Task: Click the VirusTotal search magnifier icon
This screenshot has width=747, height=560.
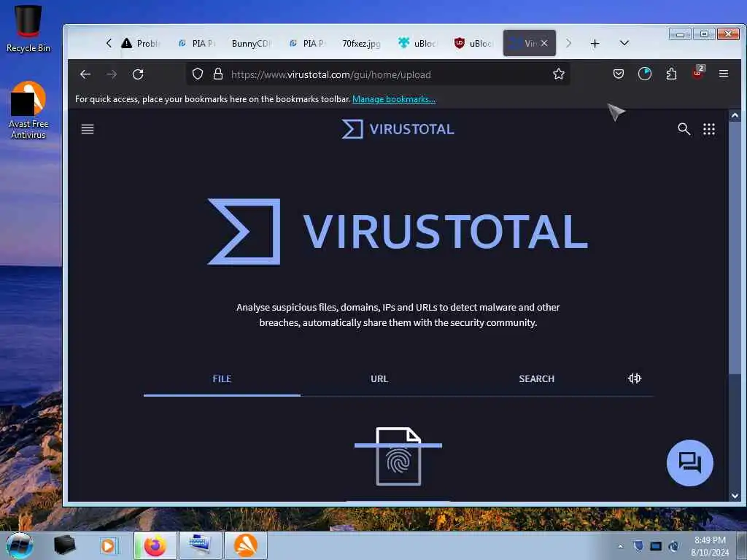Action: (x=684, y=129)
